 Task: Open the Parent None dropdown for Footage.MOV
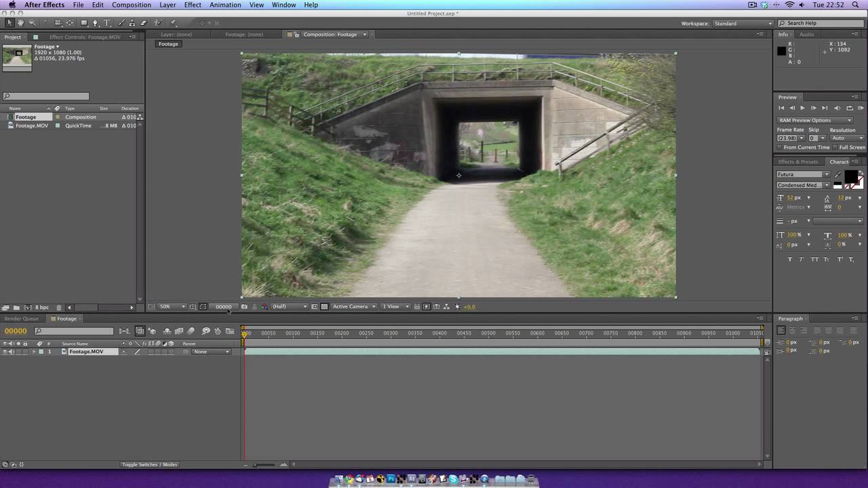click(x=212, y=352)
